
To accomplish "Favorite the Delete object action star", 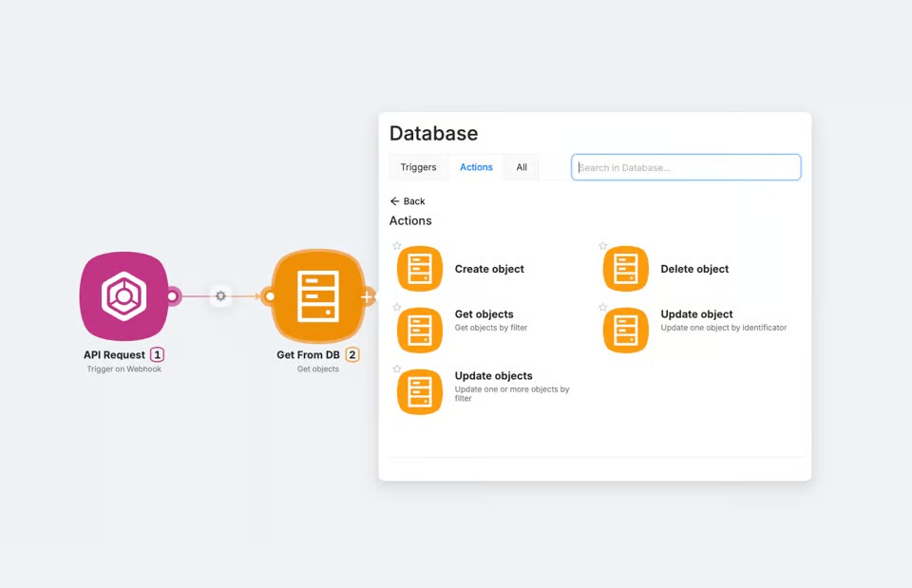I will click(603, 246).
